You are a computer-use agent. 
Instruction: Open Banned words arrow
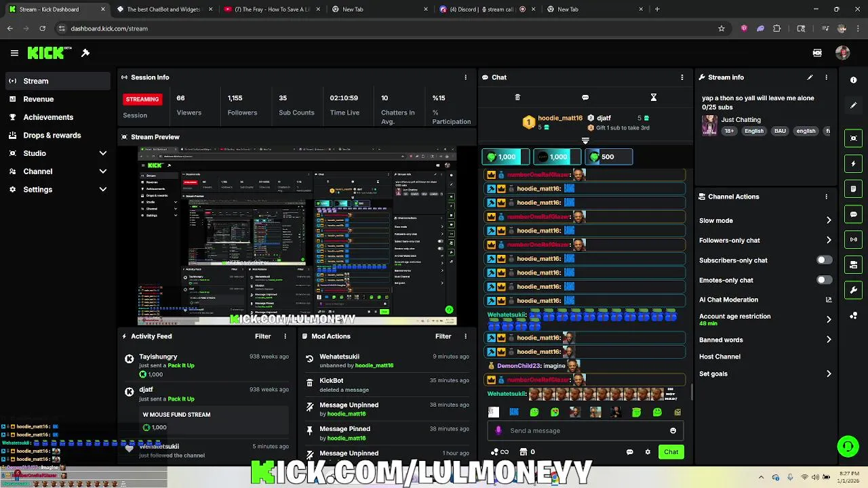tap(829, 340)
